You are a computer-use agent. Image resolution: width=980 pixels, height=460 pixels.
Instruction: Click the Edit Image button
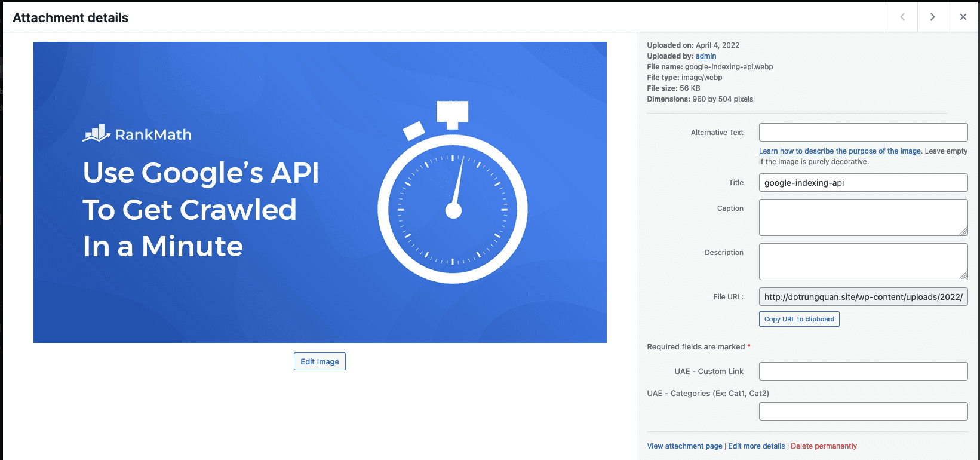point(320,361)
